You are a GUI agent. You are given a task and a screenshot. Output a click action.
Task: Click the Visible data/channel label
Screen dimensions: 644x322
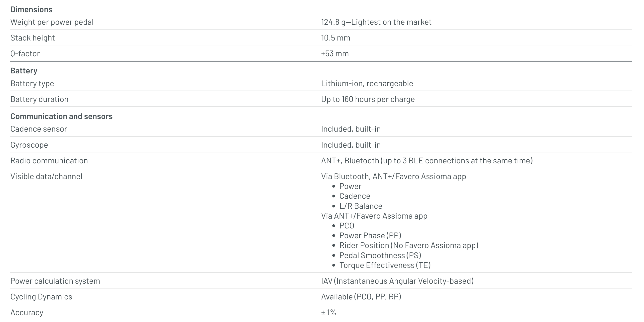click(46, 176)
